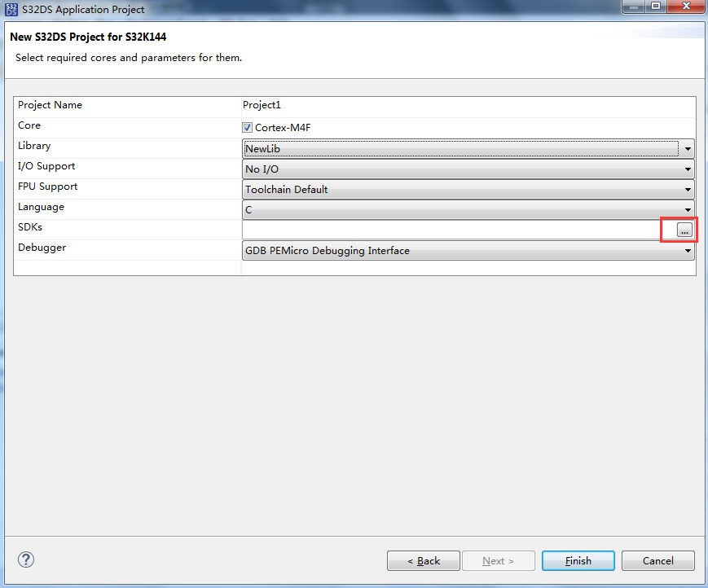The height and width of the screenshot is (588, 708).
Task: Select the Language label cell
Action: [127, 209]
